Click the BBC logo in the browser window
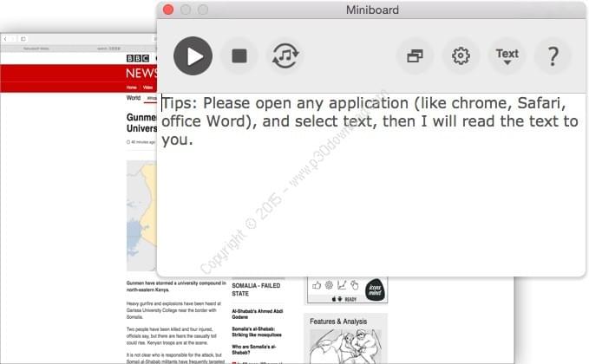The image size is (589, 364). click(138, 58)
